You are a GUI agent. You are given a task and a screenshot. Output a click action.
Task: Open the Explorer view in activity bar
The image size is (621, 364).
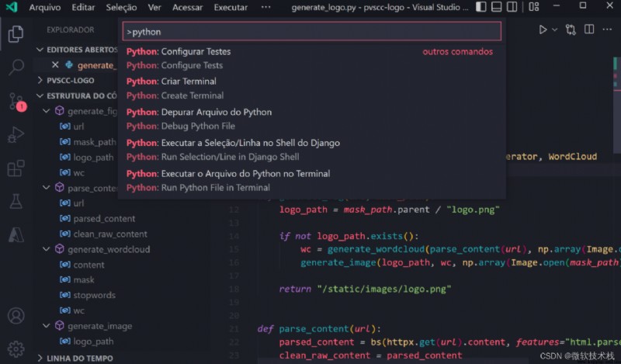click(x=16, y=33)
